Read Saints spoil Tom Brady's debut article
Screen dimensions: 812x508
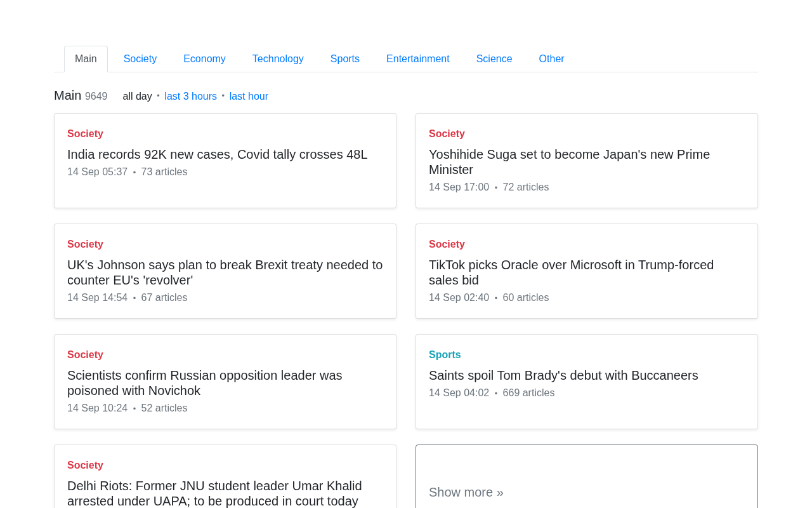point(563,375)
